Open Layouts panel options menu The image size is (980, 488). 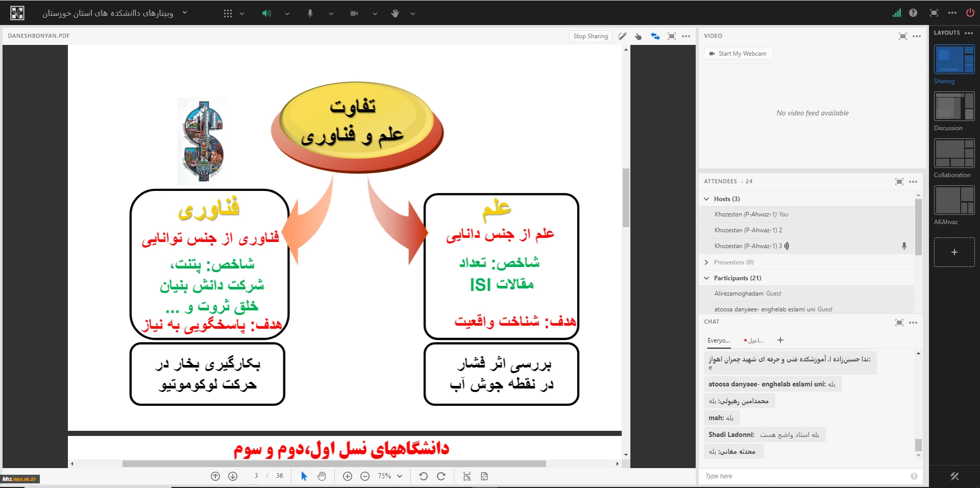point(969,33)
